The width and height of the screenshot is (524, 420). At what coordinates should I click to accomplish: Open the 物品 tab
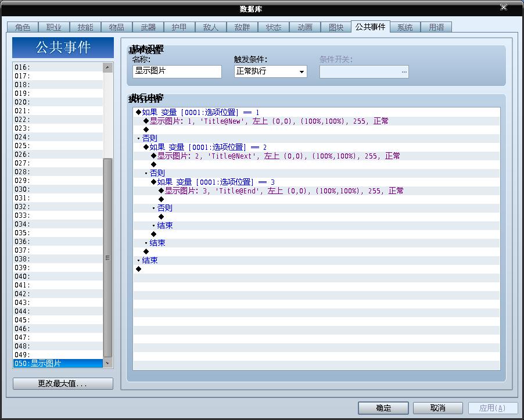pos(117,27)
